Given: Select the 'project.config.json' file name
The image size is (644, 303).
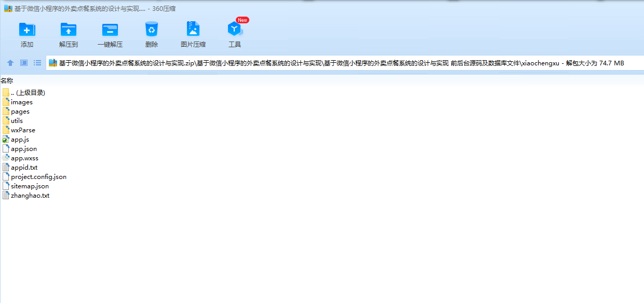Looking at the screenshot, I should [x=38, y=177].
